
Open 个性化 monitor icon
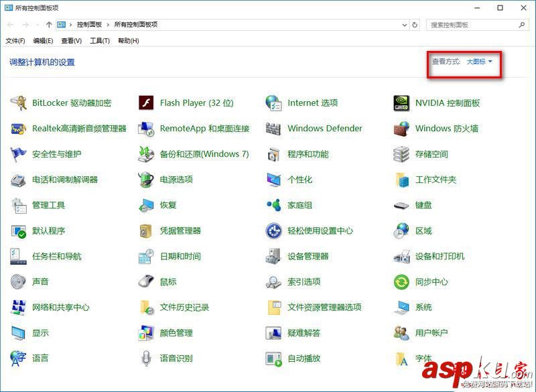tap(274, 180)
